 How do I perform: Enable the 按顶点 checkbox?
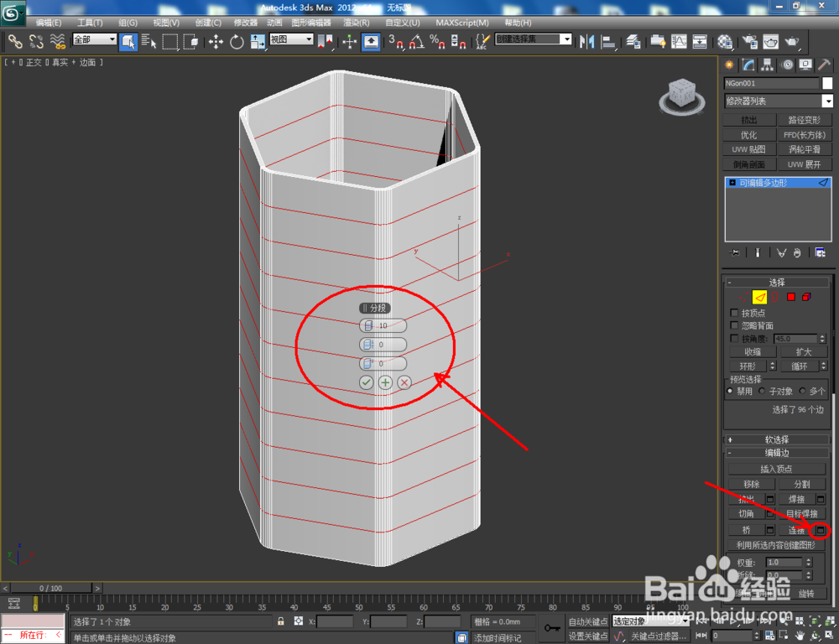pyautogui.click(x=734, y=313)
